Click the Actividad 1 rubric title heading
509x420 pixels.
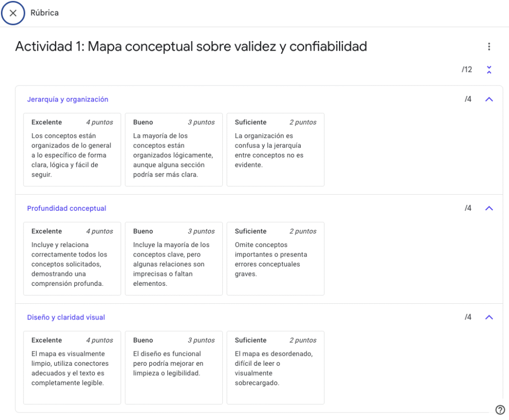[191, 47]
